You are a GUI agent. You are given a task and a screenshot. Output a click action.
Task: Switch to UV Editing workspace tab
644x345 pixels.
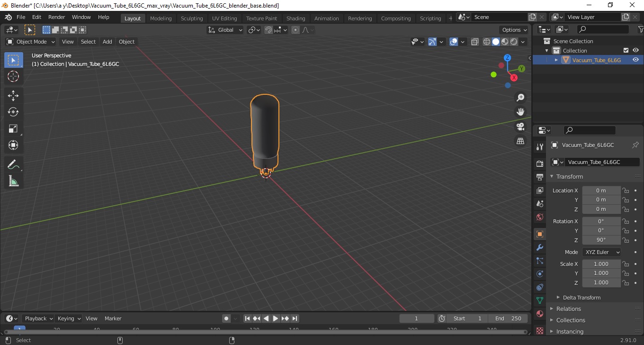point(224,18)
